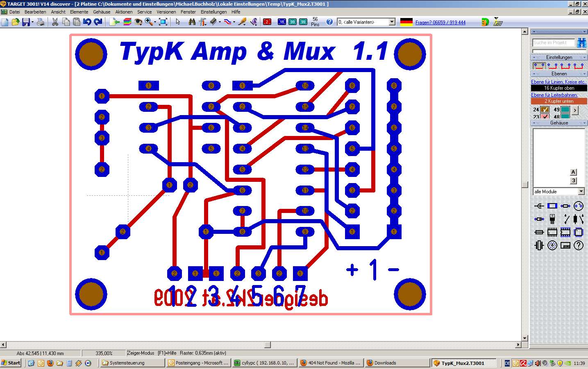
Task: Select the first track bend mode in Einstellungen
Action: click(x=539, y=66)
